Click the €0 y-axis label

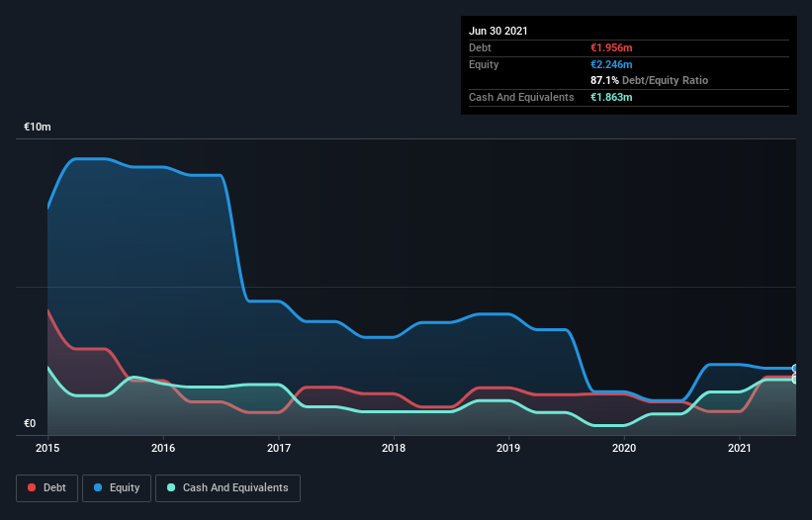pos(30,424)
